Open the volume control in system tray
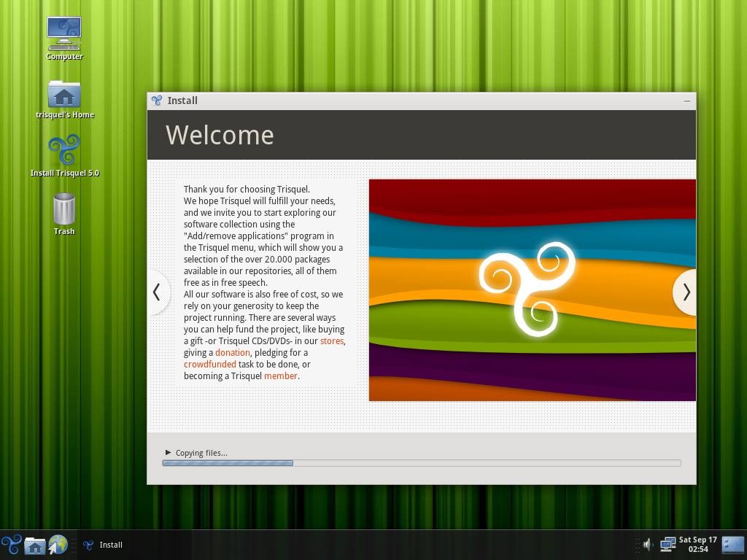 648,544
